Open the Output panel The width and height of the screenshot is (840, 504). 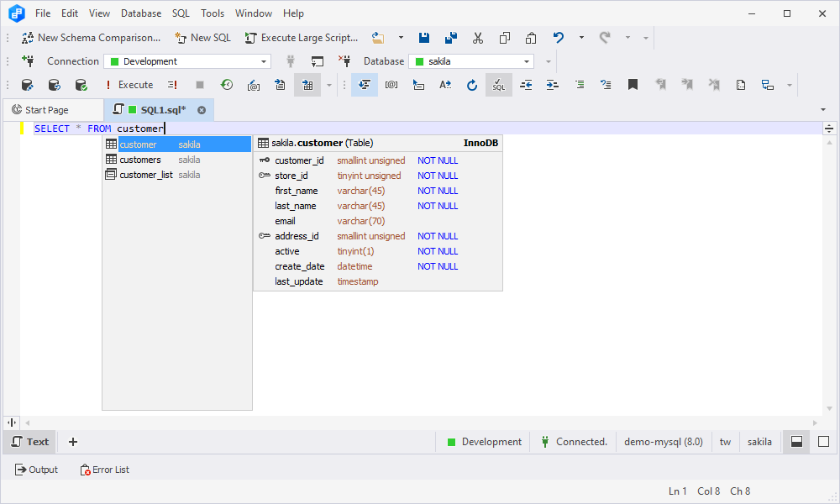coord(36,470)
